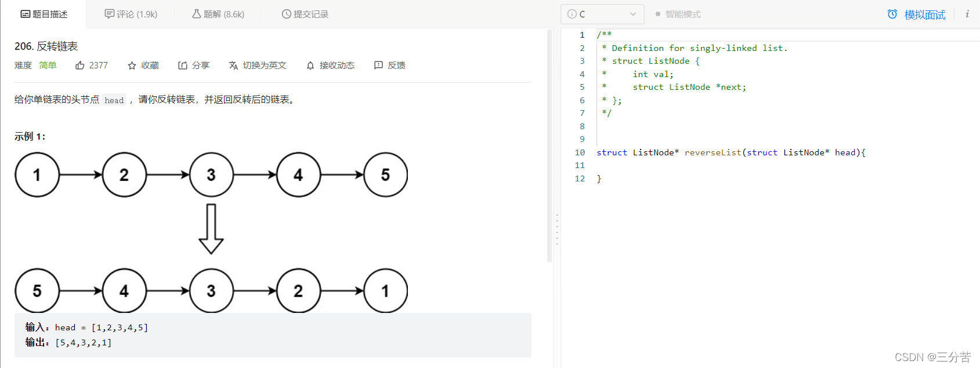Image resolution: width=980 pixels, height=368 pixels.
Task: Open the 评论 (1.9k) comments tab
Action: 131,14
